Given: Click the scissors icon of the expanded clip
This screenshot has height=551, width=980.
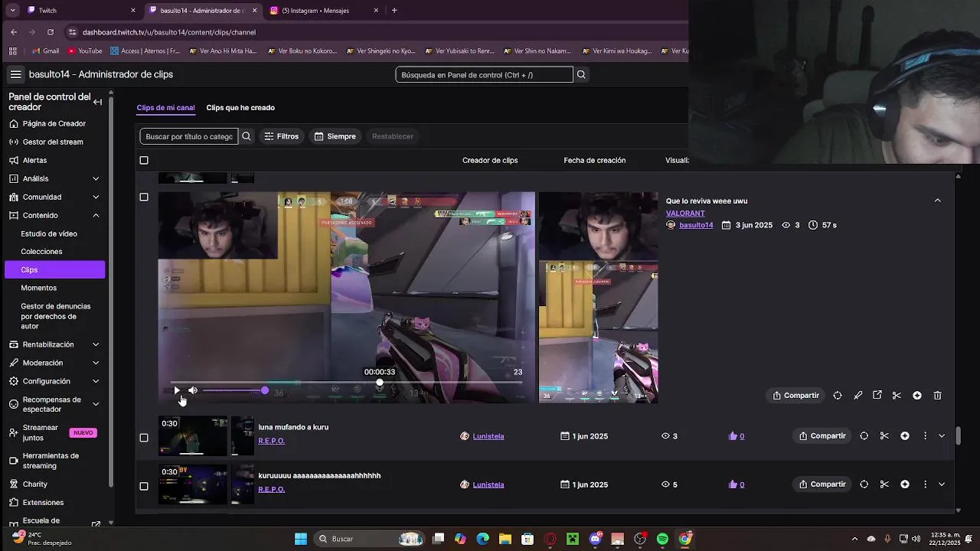Looking at the screenshot, I should click(x=897, y=396).
